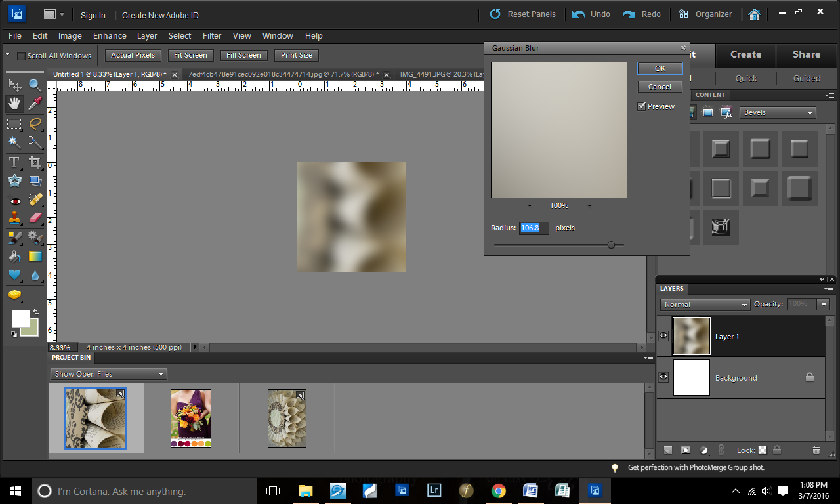
Task: Select the Lasso tool
Action: point(35,123)
